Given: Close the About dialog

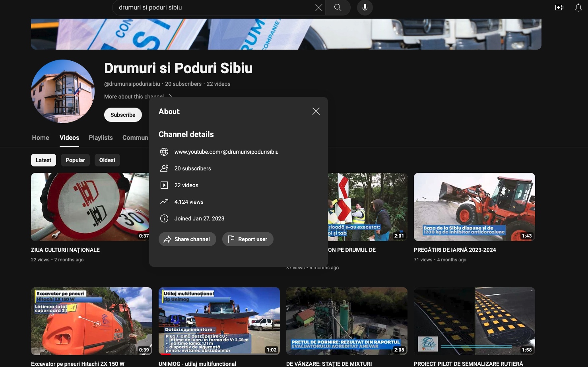Looking at the screenshot, I should 316,111.
